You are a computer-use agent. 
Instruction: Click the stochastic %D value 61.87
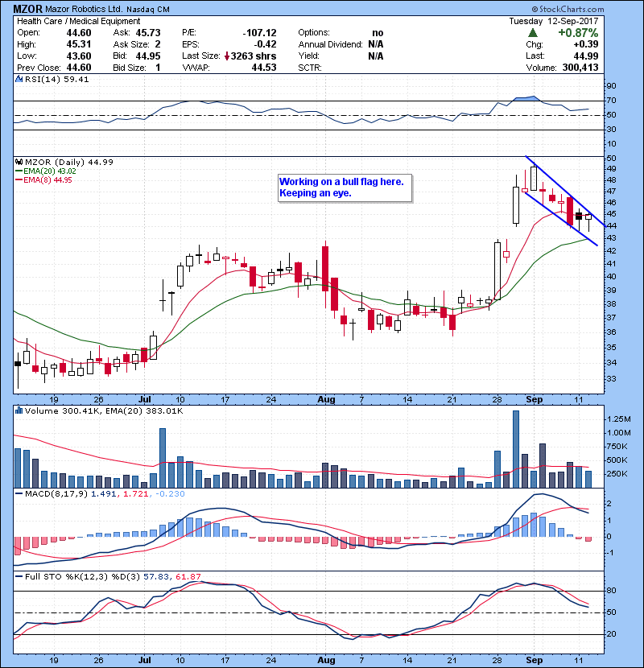pyautogui.click(x=188, y=577)
